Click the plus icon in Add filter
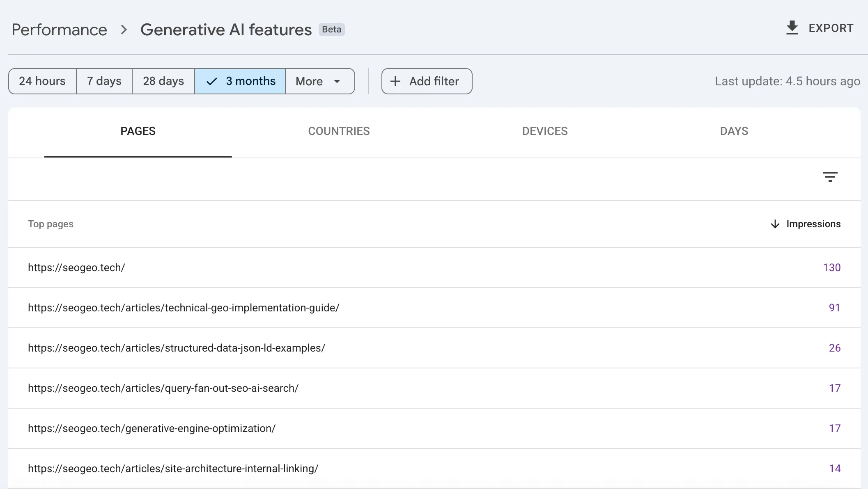 coord(395,81)
